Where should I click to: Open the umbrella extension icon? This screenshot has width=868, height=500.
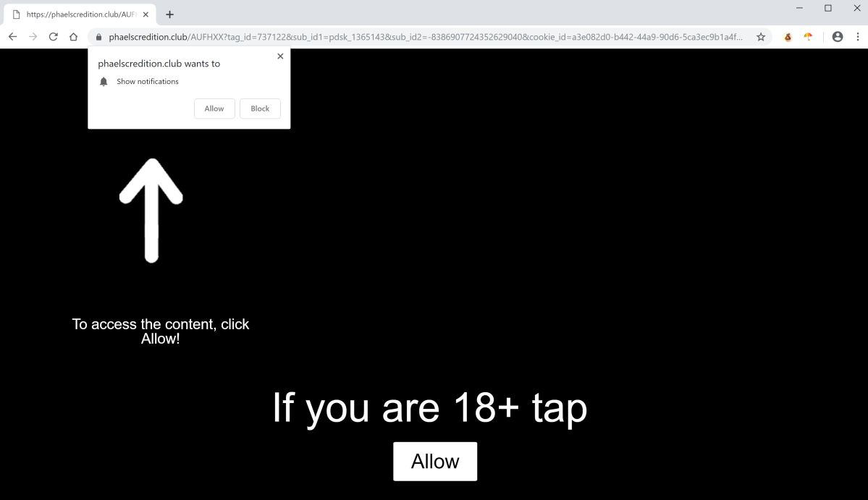pyautogui.click(x=808, y=37)
